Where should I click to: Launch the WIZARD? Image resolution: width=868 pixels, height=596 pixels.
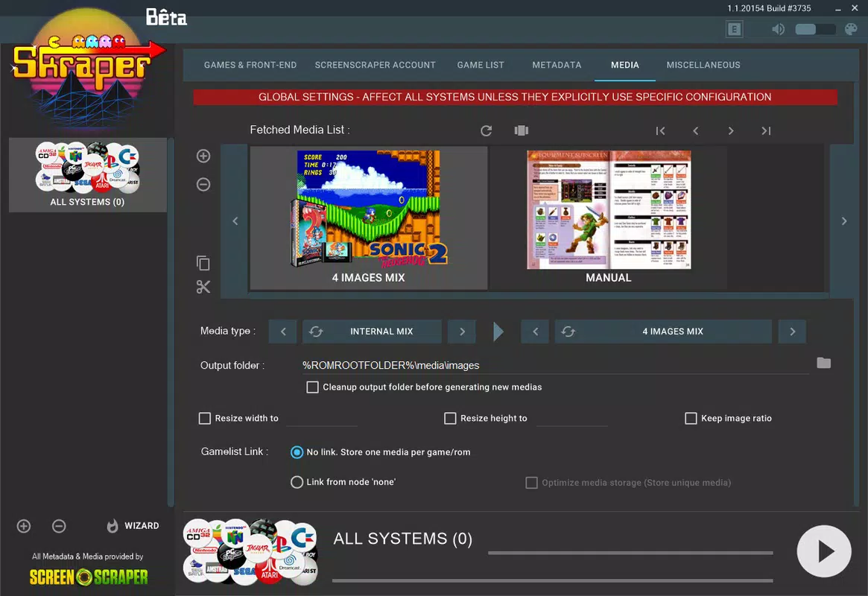click(133, 526)
